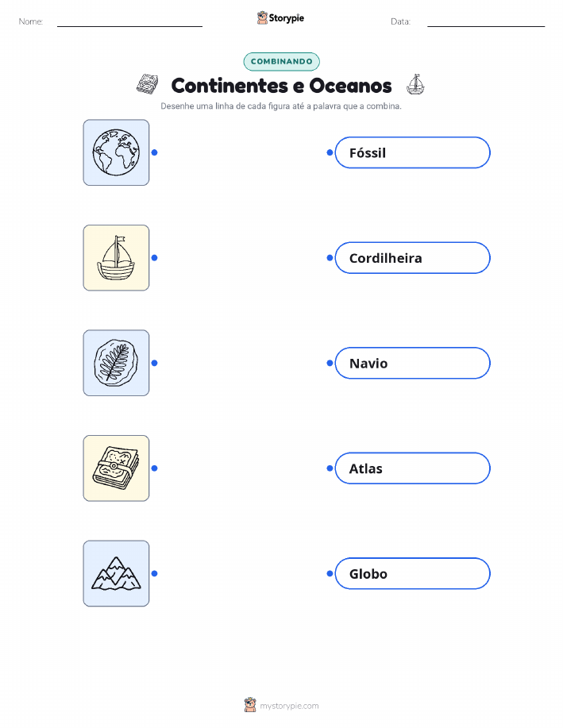Pick the Globo word box
Image resolution: width=563 pixels, height=728 pixels.
coord(412,573)
